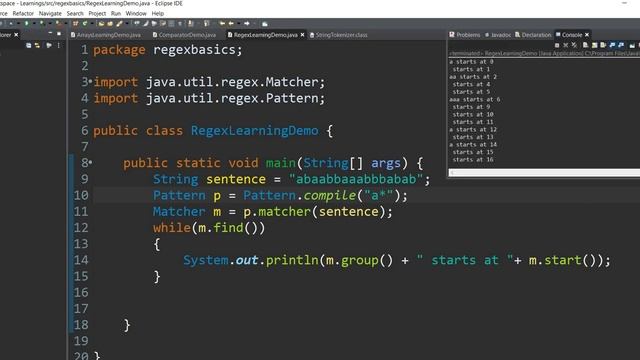The height and width of the screenshot is (360, 640).
Task: Open the Refactor menu
Action: [x=23, y=13]
